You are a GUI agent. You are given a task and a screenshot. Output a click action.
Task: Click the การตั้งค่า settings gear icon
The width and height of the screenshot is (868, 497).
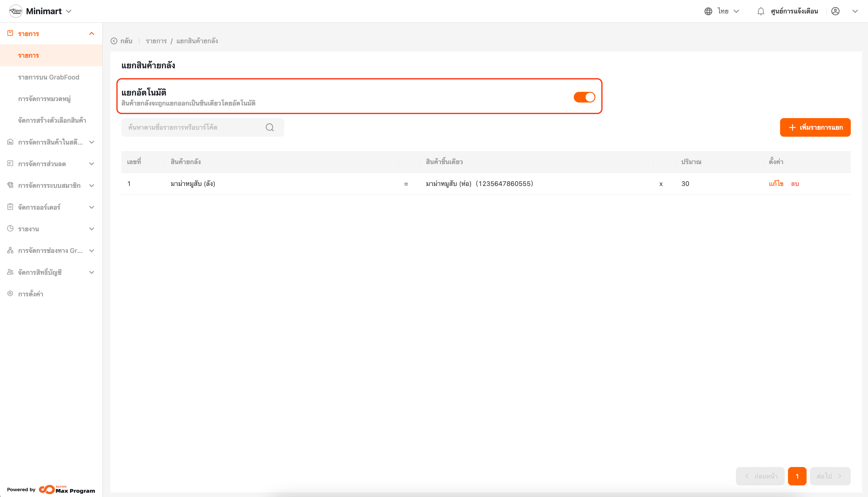click(x=10, y=294)
